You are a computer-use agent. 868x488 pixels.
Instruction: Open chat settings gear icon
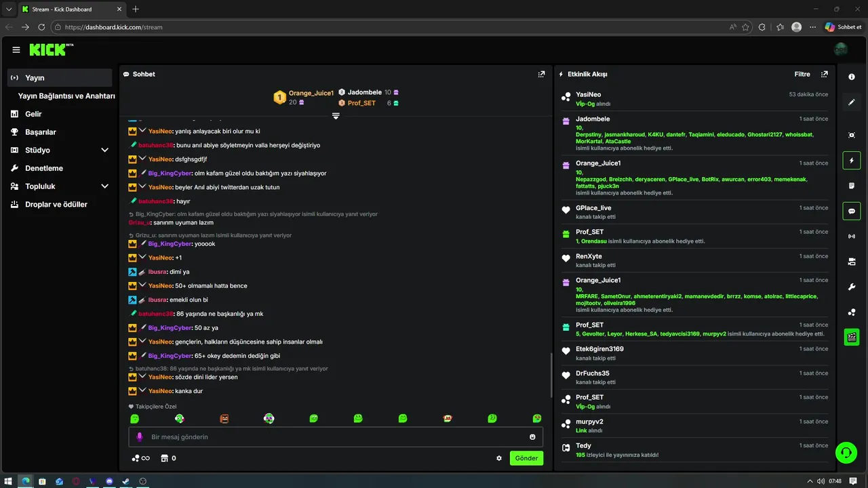click(499, 458)
